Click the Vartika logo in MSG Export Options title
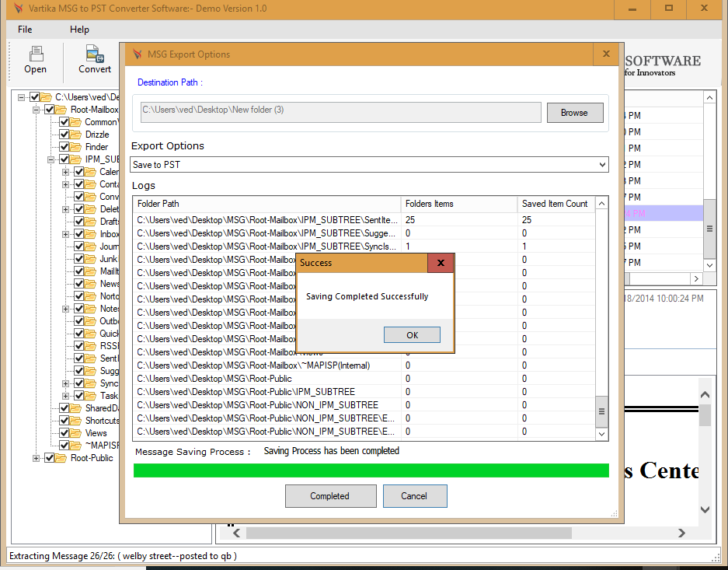728x570 pixels. [138, 54]
